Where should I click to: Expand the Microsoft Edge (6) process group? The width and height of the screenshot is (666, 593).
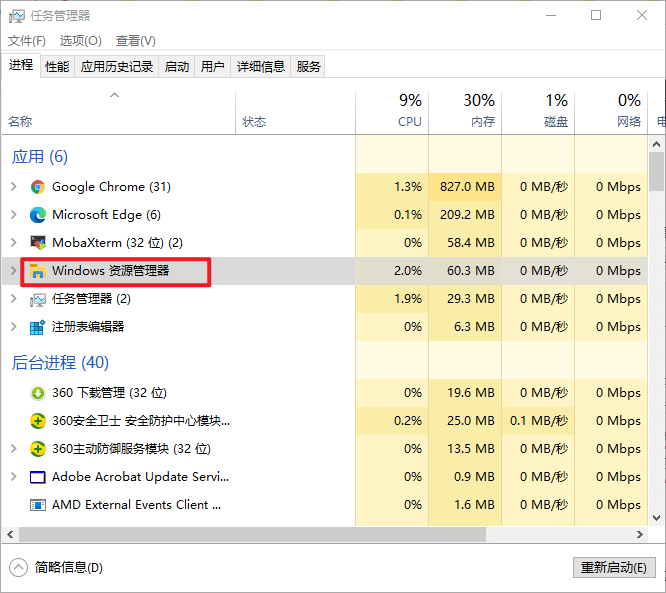click(14, 215)
